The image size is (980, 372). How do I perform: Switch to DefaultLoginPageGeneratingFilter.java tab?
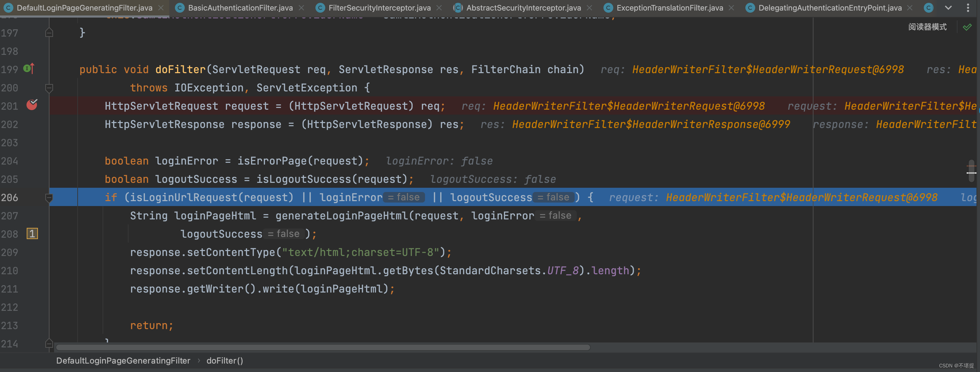[84, 8]
